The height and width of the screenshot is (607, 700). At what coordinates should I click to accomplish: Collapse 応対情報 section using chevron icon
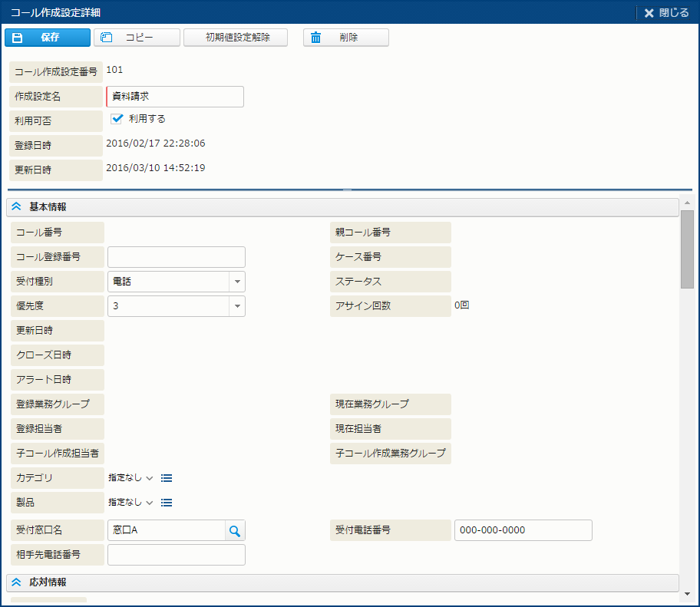tap(17, 582)
